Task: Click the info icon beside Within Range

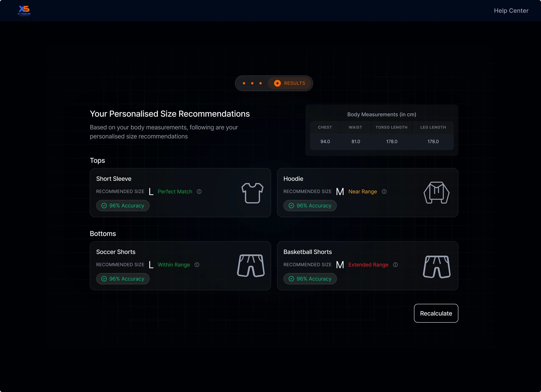Action: (x=197, y=265)
